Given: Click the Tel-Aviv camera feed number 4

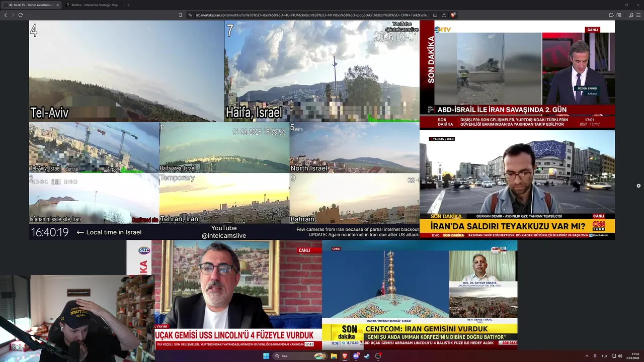Looking at the screenshot, I should pos(126,71).
